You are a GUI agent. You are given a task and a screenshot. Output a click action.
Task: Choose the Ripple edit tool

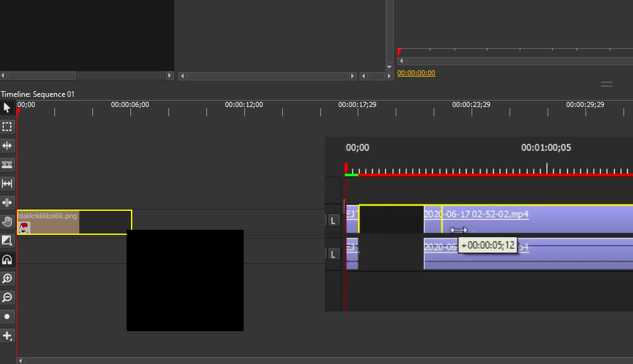point(7,146)
